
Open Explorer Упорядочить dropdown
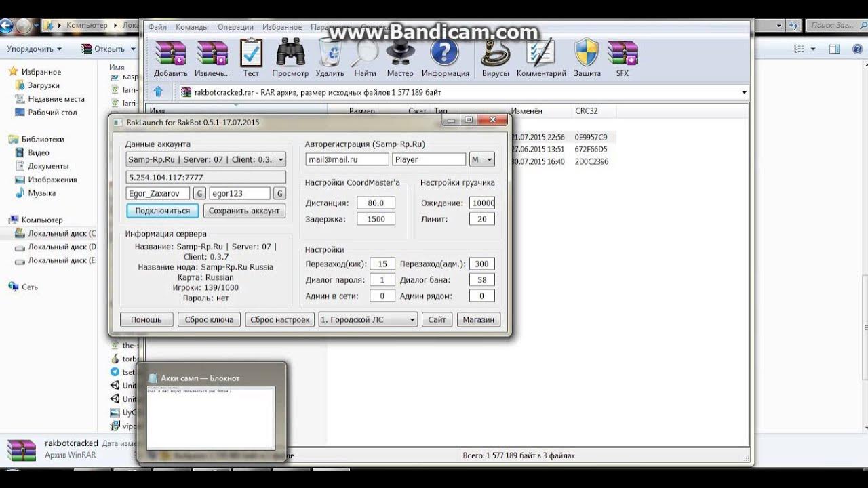coord(34,49)
